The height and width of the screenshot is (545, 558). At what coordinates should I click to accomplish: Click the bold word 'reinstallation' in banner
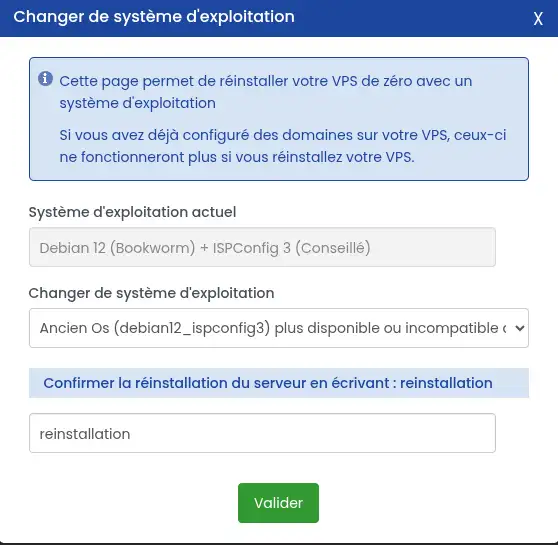[x=446, y=383]
